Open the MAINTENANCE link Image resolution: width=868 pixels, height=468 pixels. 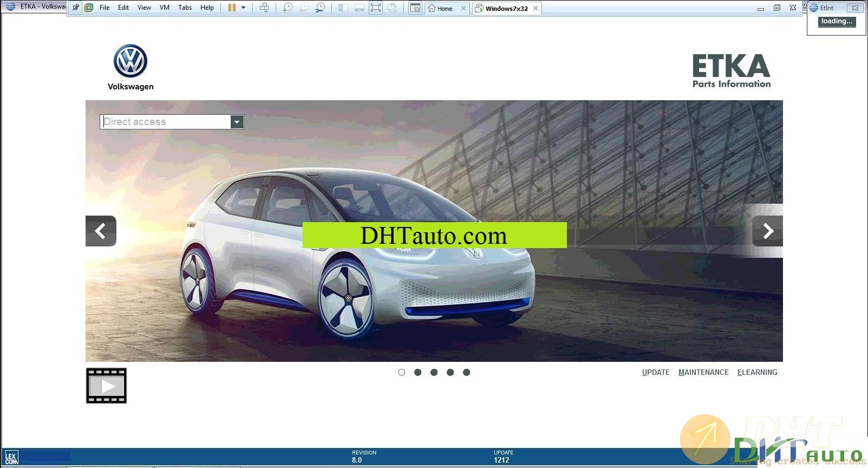703,372
